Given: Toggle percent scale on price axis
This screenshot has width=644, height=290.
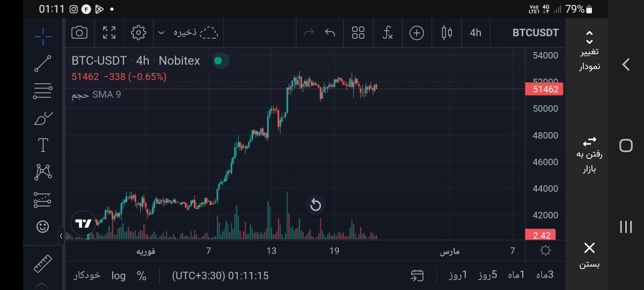Looking at the screenshot, I should (x=142, y=275).
